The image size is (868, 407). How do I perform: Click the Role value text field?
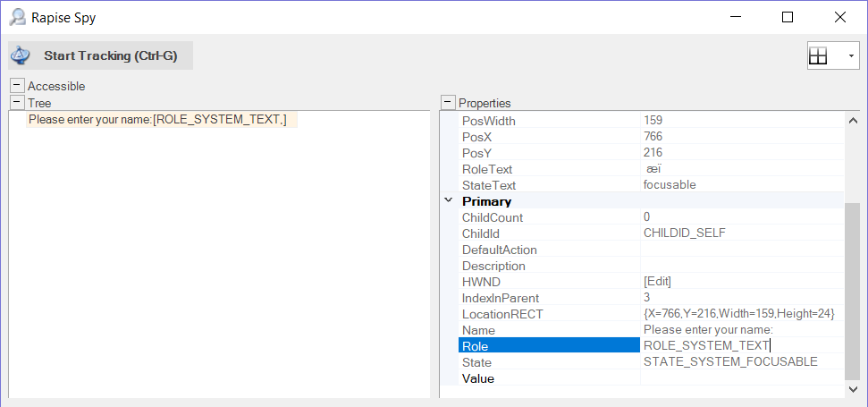(x=740, y=346)
